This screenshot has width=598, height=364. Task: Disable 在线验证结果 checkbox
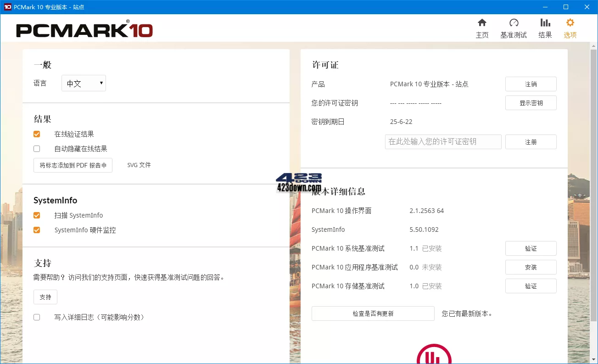[36, 134]
